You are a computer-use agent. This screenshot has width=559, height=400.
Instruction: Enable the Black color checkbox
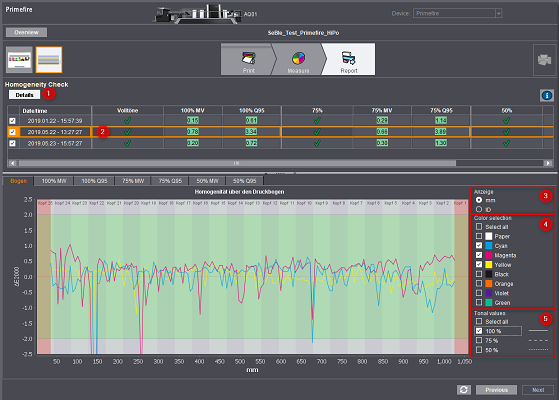pos(479,274)
